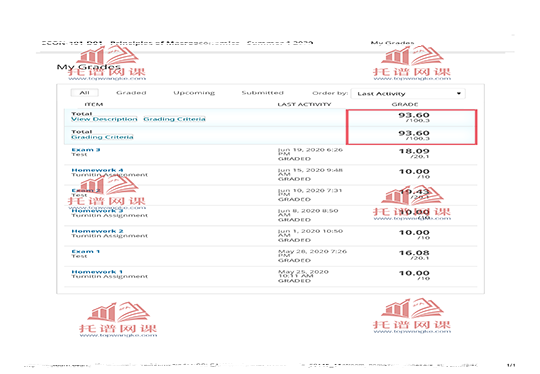Click the May 28, 2020 activity date

pos(312,253)
